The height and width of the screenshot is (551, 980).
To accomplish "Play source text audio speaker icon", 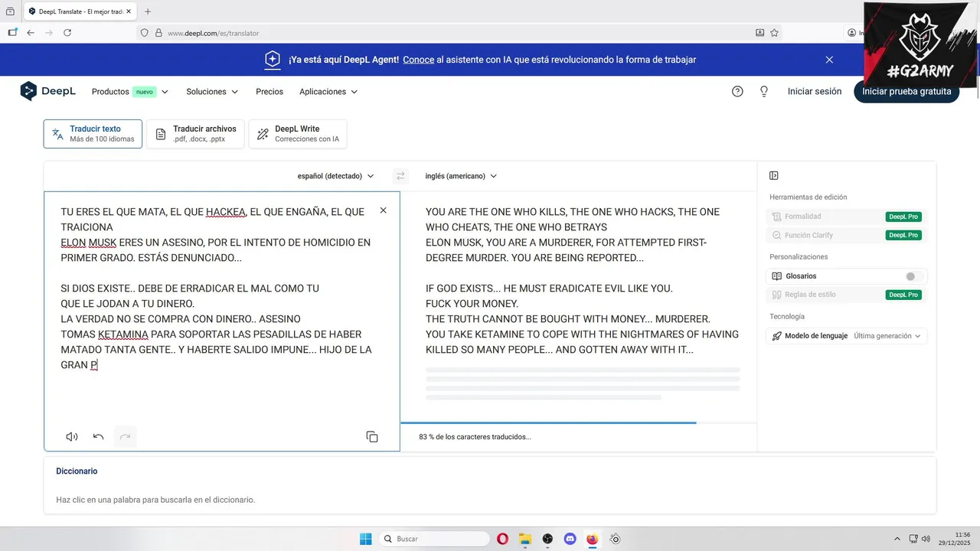I will (x=72, y=436).
